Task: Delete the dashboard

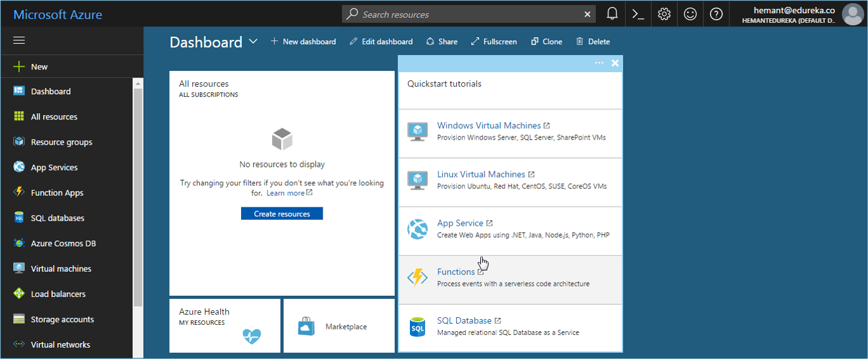Action: coord(593,42)
